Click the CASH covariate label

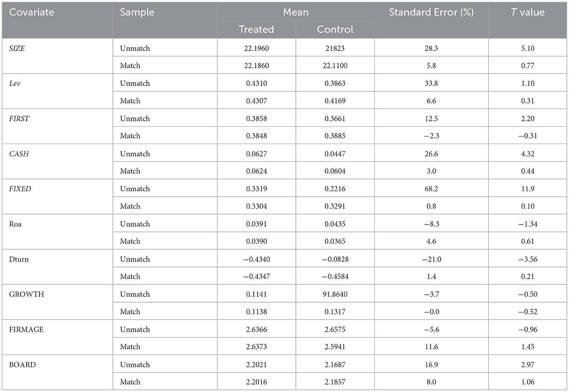19,154
